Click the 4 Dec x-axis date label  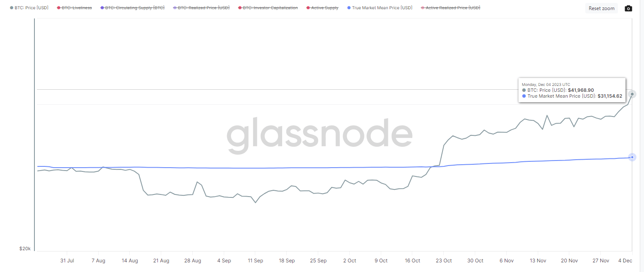tap(625, 261)
